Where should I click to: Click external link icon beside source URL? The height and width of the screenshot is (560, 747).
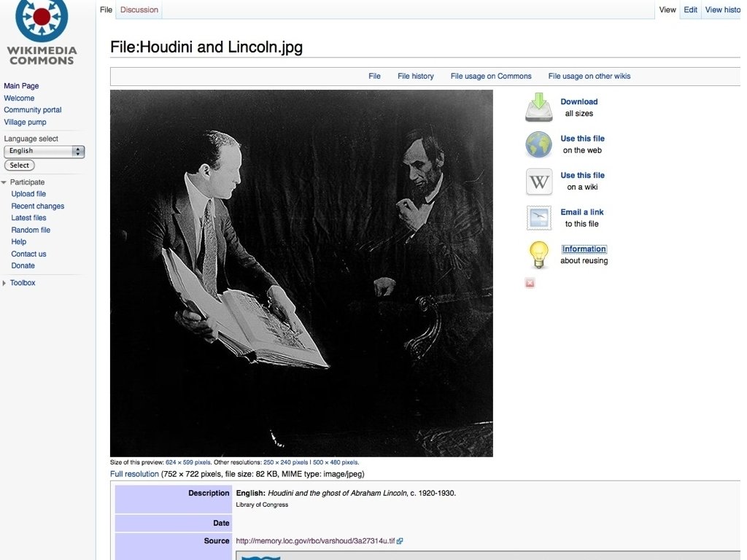400,541
